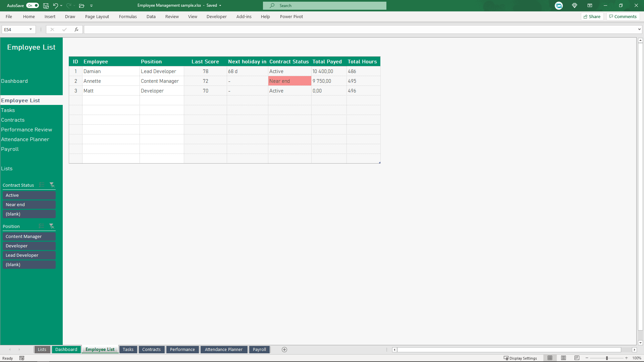Click the Redo icon

pyautogui.click(x=69, y=5)
